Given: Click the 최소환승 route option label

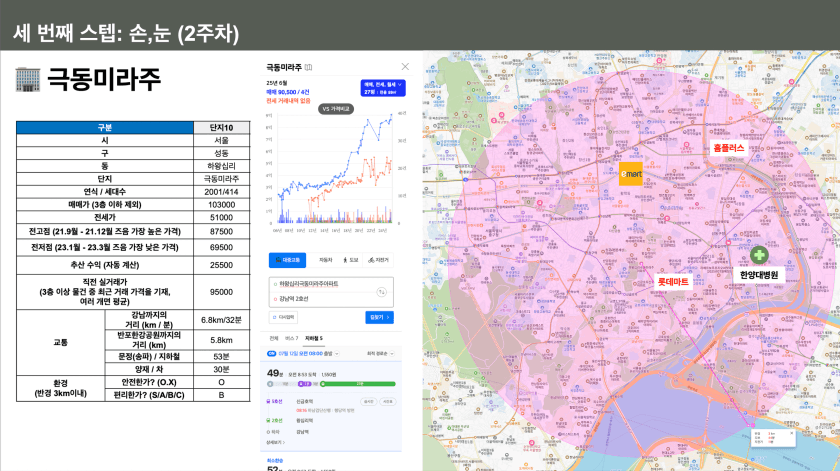Looking at the screenshot, I should coord(275,460).
